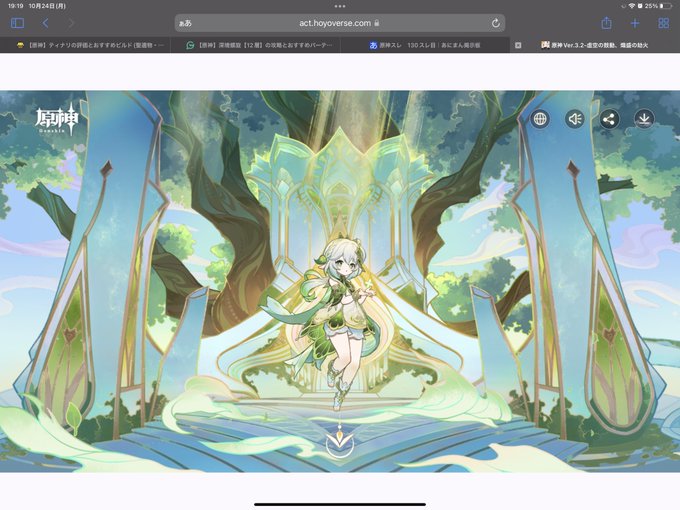
Task: Switch to the 深境螺旋【12層】の攻略 tab
Action: click(x=255, y=45)
